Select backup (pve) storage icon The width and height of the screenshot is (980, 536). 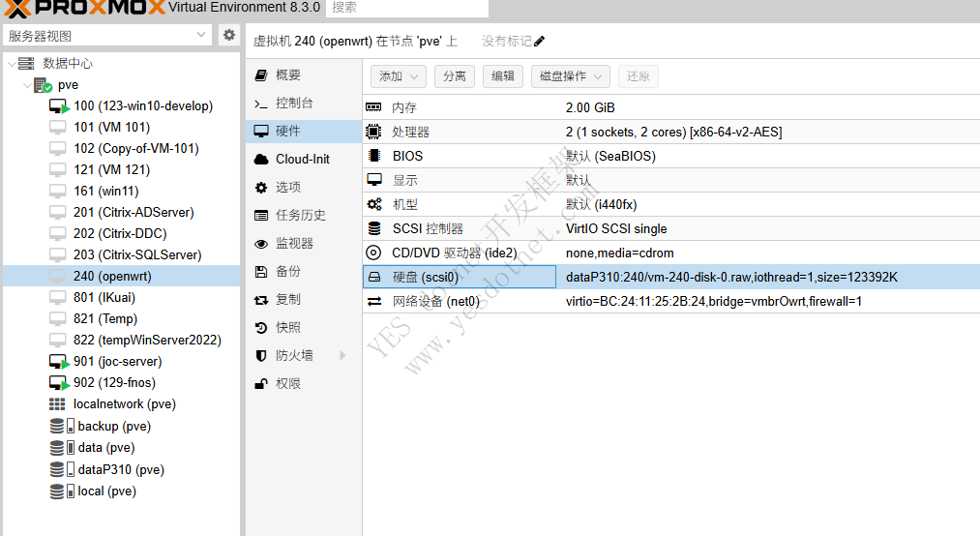click(x=62, y=426)
